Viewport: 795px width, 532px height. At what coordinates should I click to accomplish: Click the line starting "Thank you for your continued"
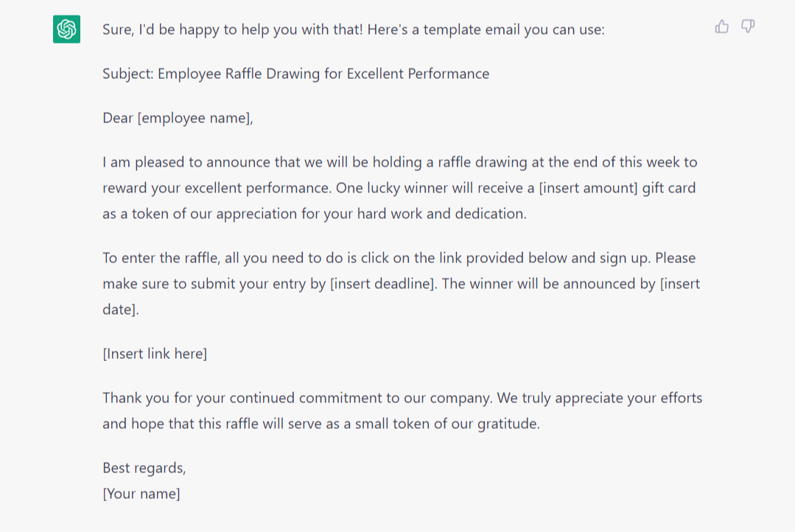click(402, 398)
